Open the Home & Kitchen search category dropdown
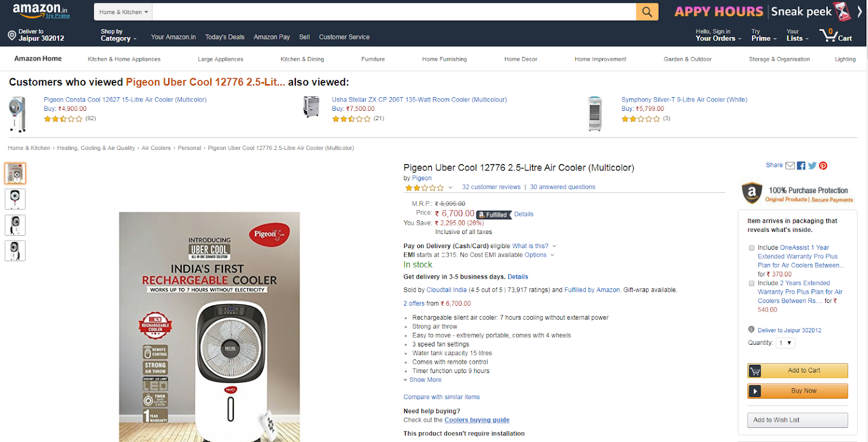This screenshot has width=868, height=442. (123, 12)
